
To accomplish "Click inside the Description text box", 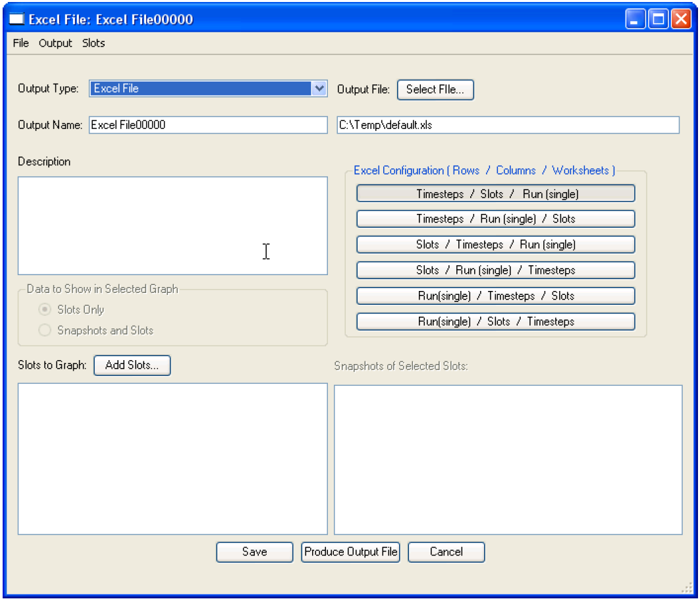I will click(x=172, y=225).
